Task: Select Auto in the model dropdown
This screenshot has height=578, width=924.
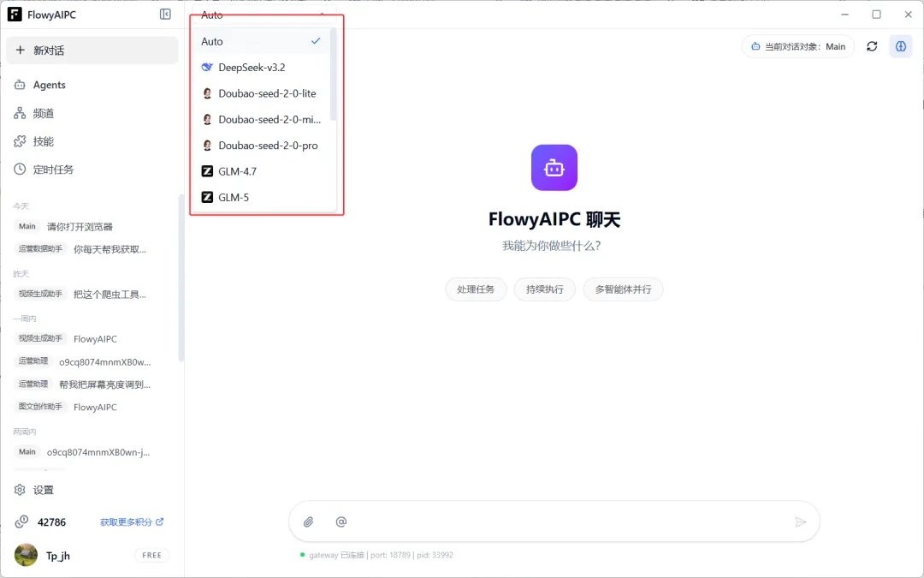Action: 262,41
